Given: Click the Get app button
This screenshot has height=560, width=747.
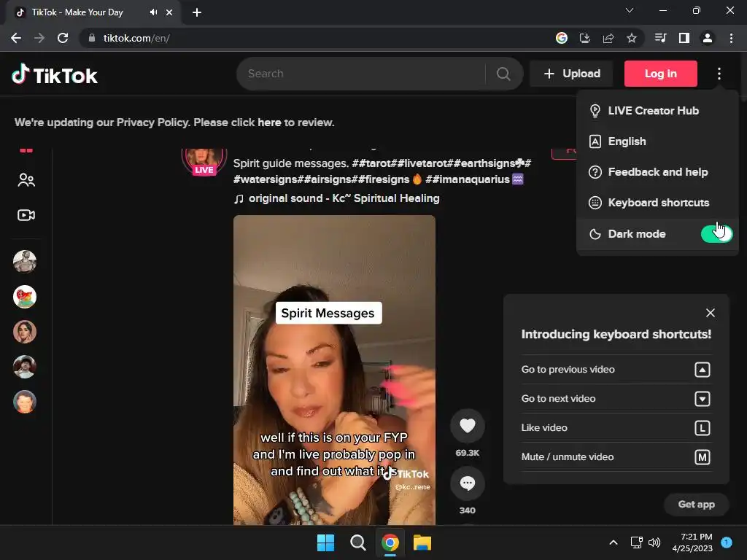Looking at the screenshot, I should [696, 505].
